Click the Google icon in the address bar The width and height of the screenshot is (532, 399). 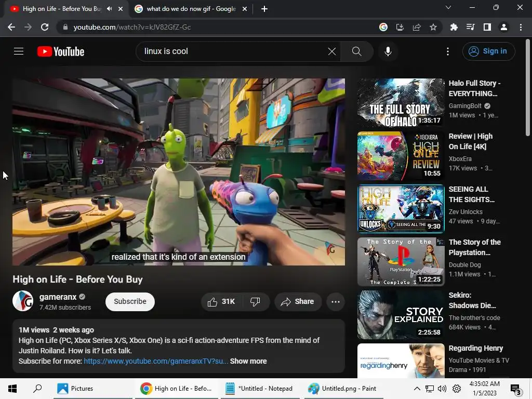(x=383, y=27)
